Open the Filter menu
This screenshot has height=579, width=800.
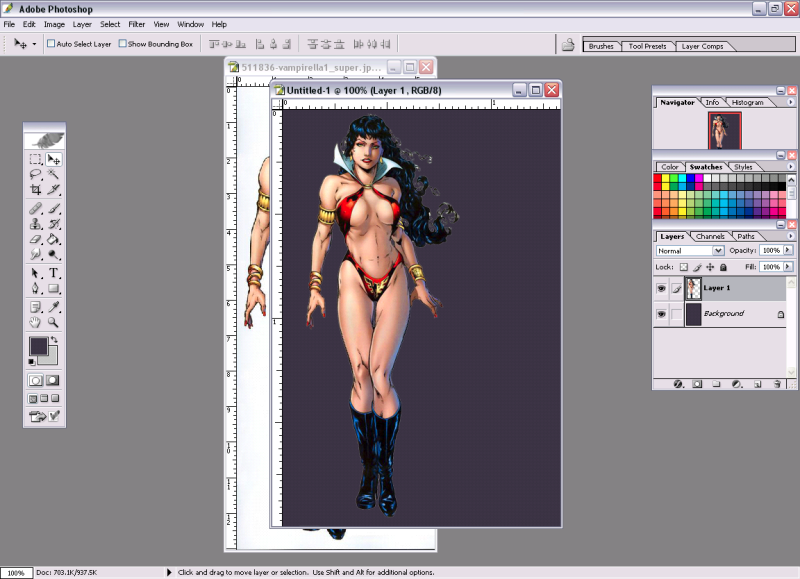[136, 24]
